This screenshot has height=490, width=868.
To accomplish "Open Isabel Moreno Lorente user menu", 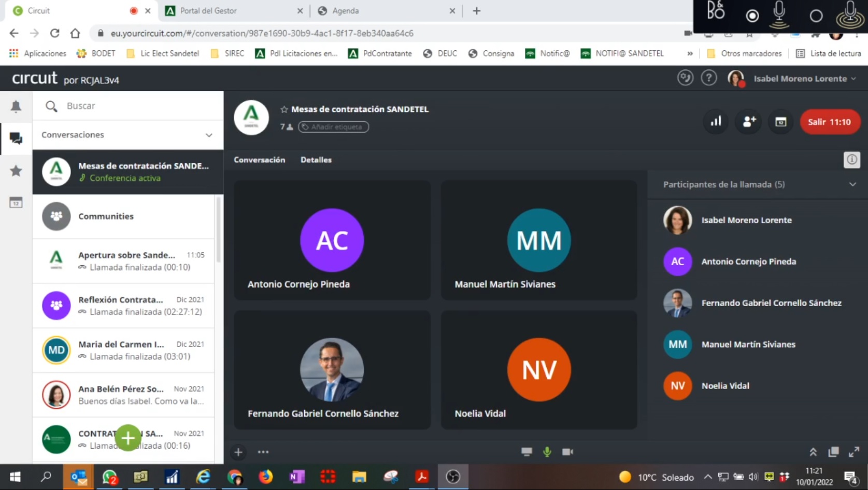I will coord(804,79).
